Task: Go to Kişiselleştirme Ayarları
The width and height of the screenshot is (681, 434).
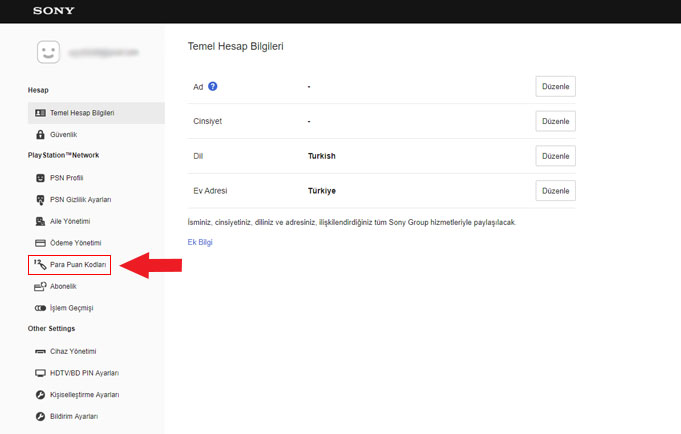Action: click(x=85, y=395)
